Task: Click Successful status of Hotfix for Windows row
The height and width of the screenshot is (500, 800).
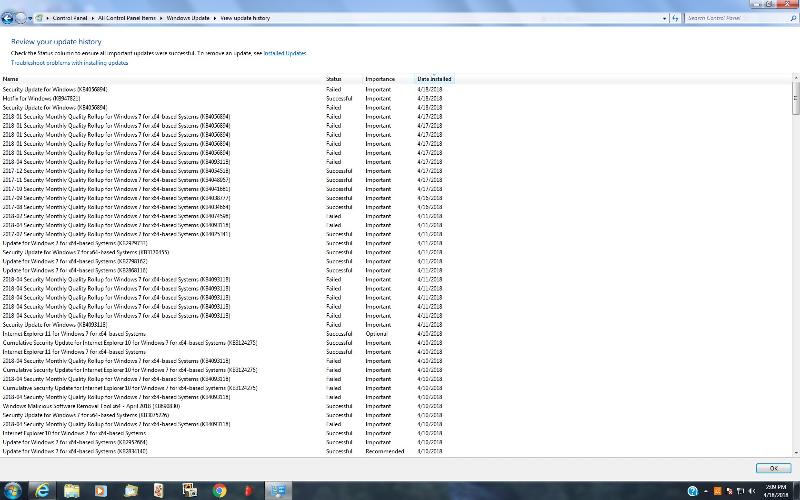Action: (339, 98)
